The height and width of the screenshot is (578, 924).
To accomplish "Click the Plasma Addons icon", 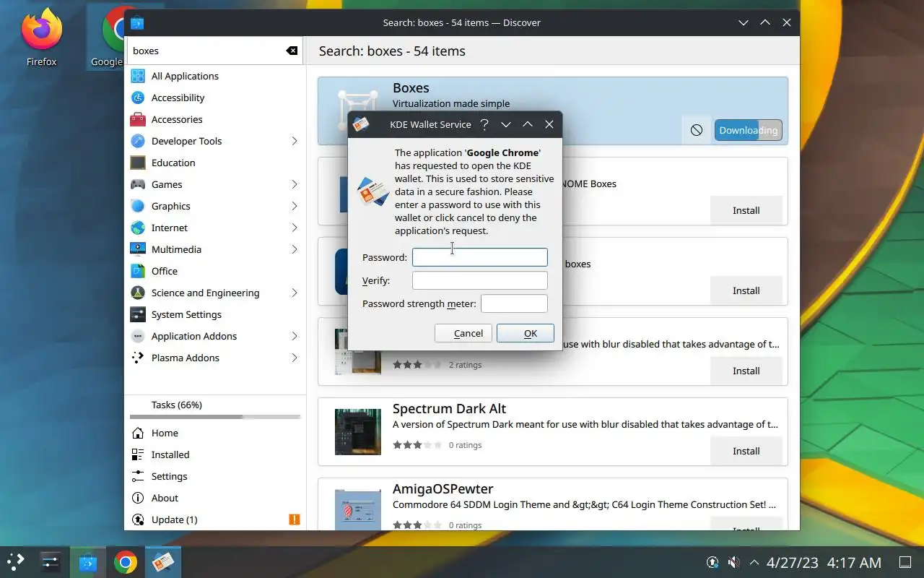I will click(138, 358).
